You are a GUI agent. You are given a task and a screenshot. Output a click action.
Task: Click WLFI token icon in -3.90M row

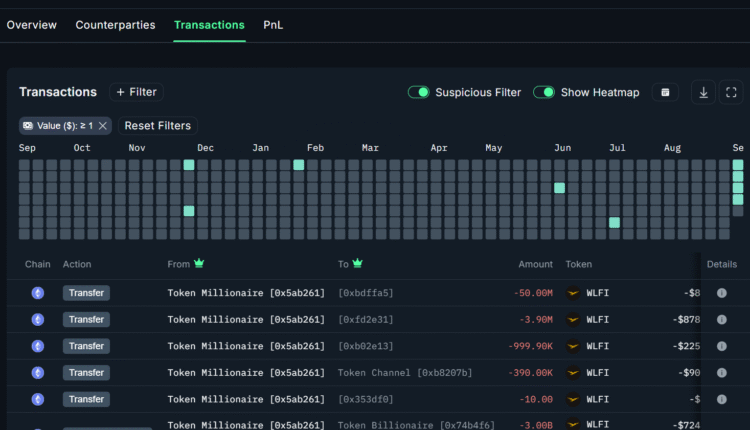pyautogui.click(x=573, y=319)
